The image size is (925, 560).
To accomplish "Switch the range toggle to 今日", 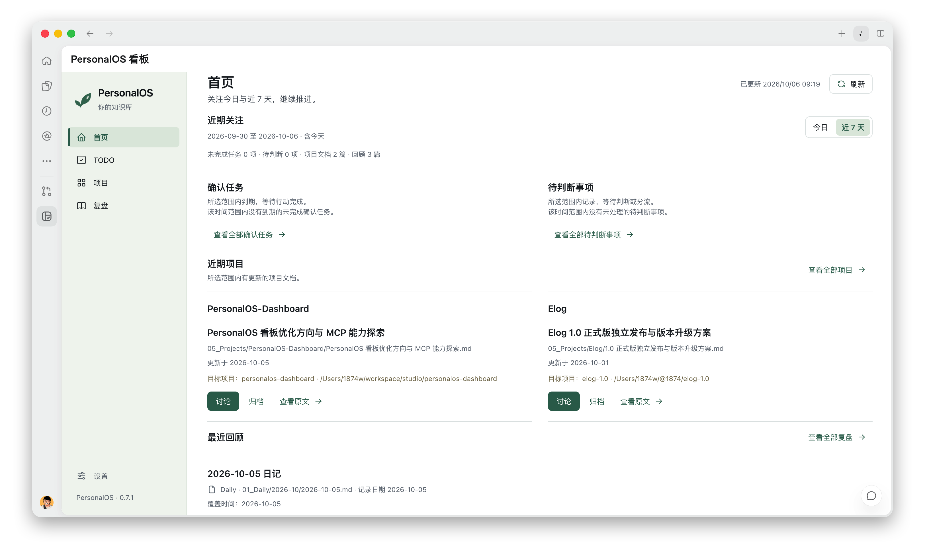I will click(821, 127).
